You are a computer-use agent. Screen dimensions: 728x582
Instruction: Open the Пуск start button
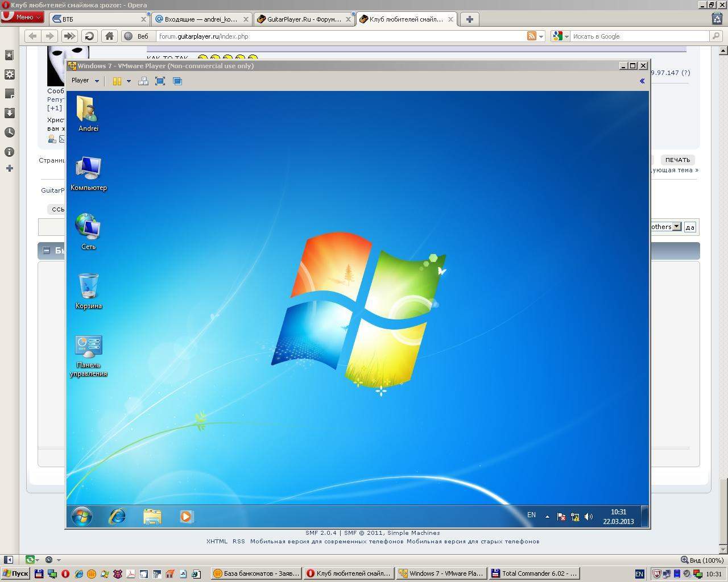pyautogui.click(x=15, y=573)
